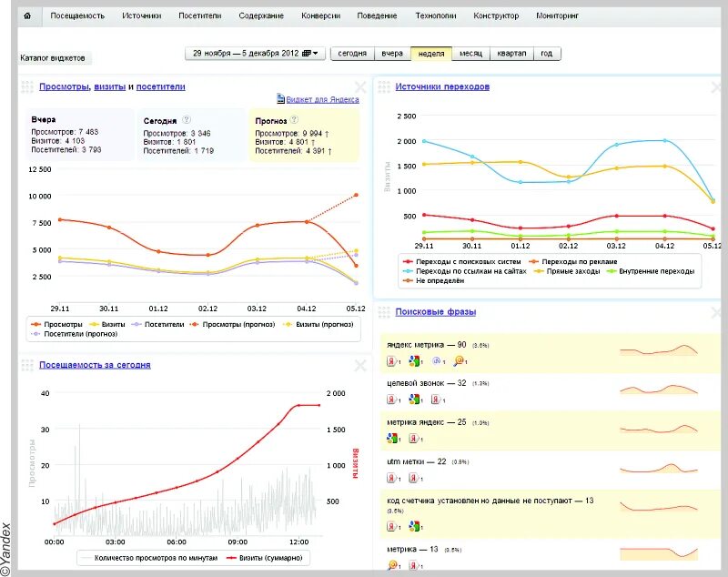Click the Google icon under код счетчика phrase
The height and width of the screenshot is (577, 728).
[414, 526]
